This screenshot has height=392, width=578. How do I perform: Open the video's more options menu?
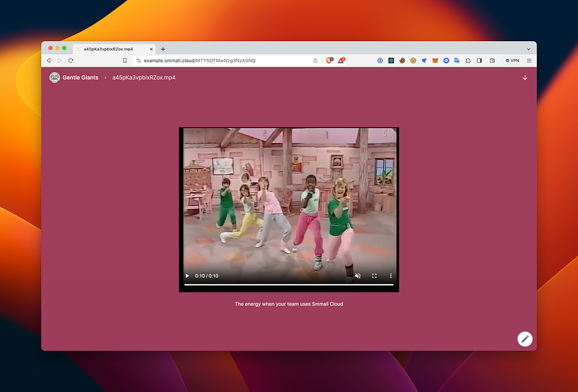click(x=391, y=276)
